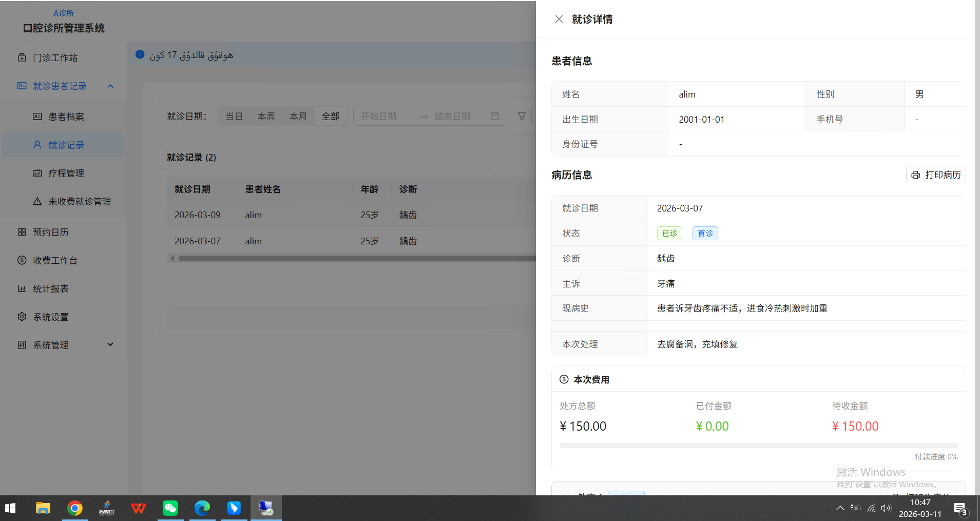Click the funnel filter icon beside date pickers

coord(522,116)
